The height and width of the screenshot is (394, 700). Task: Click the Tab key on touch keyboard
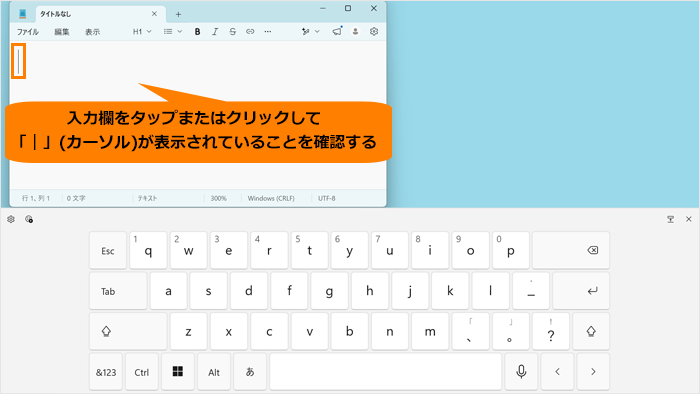tap(118, 291)
